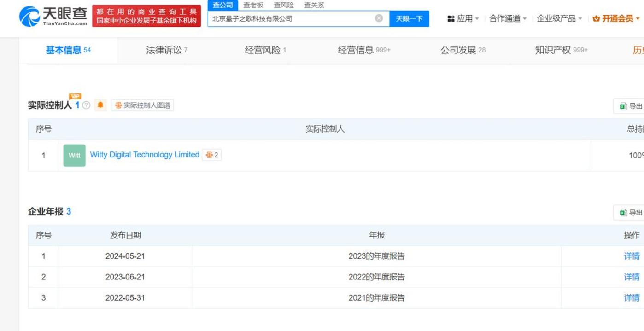Click the Witt company avatar
644x331 pixels.
(x=74, y=155)
